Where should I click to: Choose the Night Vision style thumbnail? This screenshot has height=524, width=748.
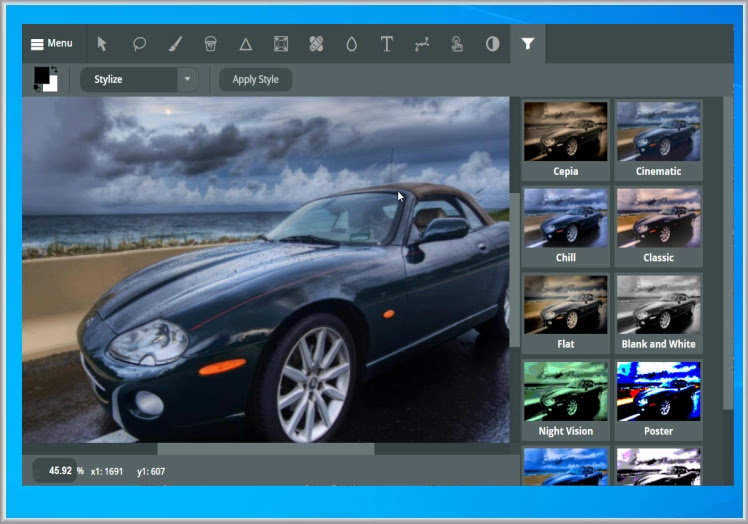pyautogui.click(x=565, y=400)
